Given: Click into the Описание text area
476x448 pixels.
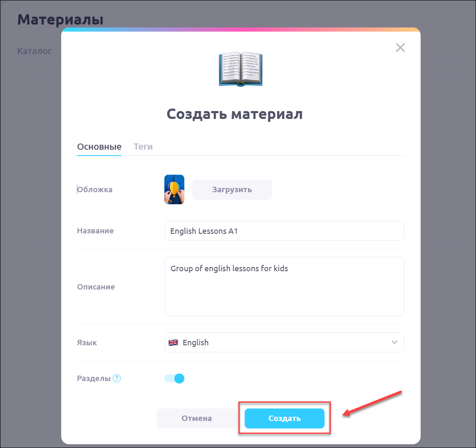Looking at the screenshot, I should point(284,287).
